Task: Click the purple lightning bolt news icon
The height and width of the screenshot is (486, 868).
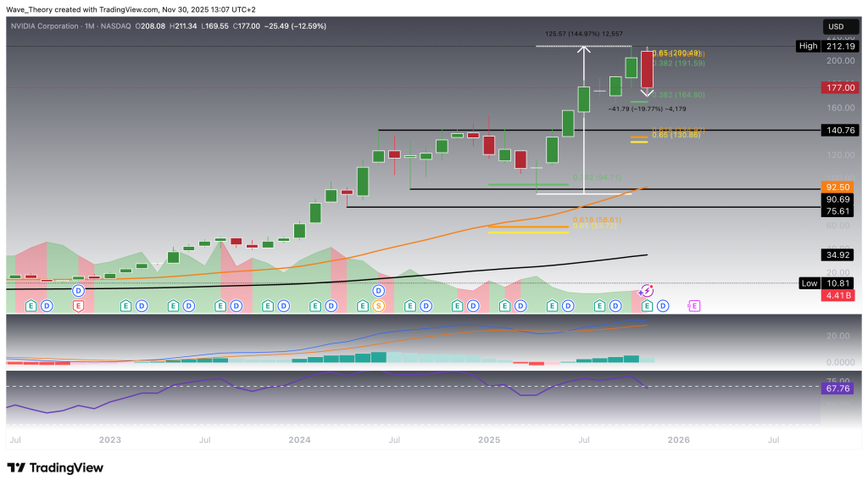Action: point(648,290)
